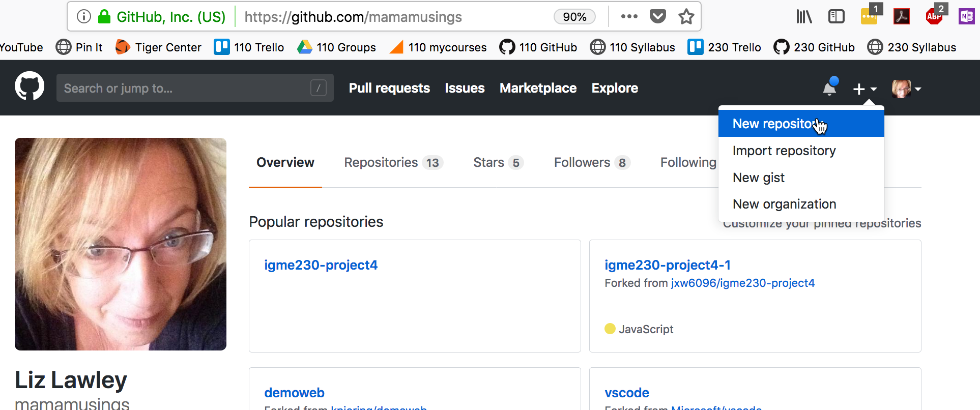
Task: Open the igme230-project4-1 repository
Action: pyautogui.click(x=667, y=265)
